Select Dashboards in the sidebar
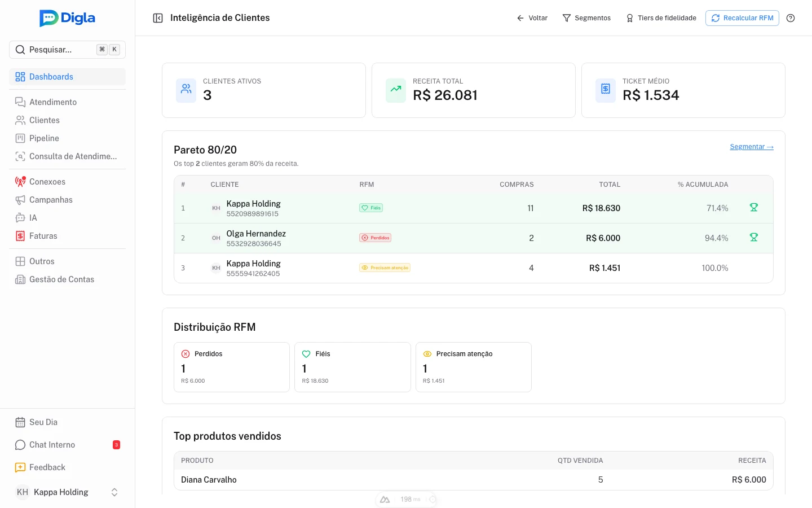Screen dimensions: 812x508 [x=67, y=77]
